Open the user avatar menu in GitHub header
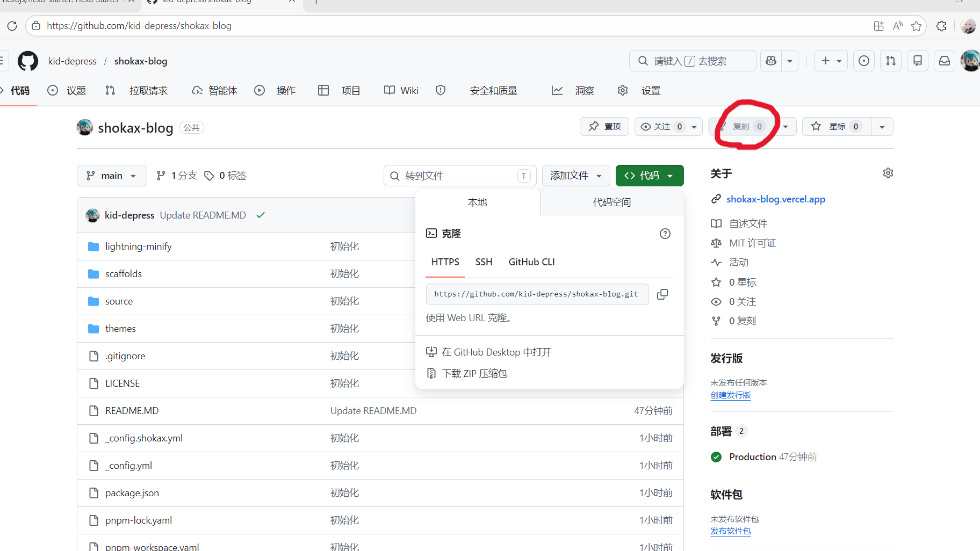 point(970,61)
